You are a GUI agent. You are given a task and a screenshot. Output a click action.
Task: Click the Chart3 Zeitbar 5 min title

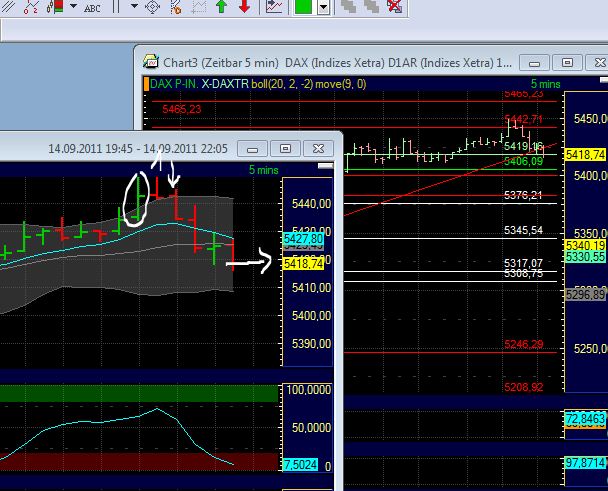(x=221, y=62)
